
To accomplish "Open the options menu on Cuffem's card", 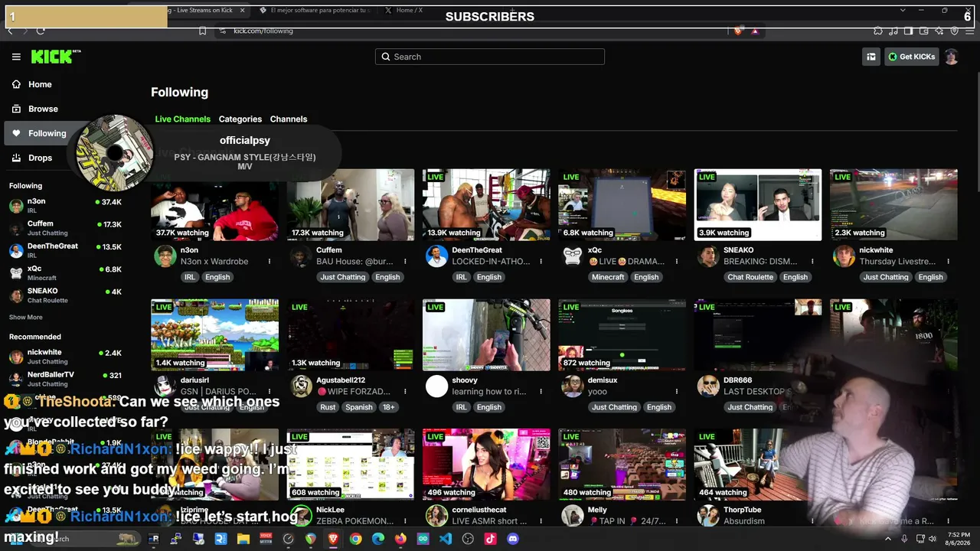I will click(x=405, y=262).
